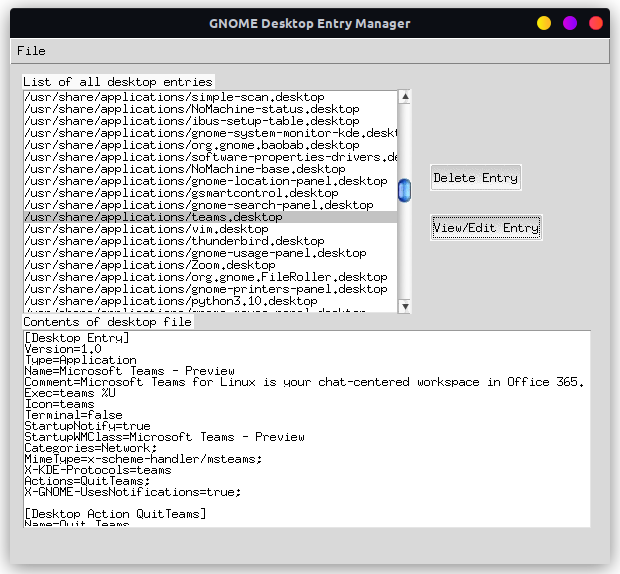Click the yellow minimize window button
620x574 pixels.
[x=544, y=23]
